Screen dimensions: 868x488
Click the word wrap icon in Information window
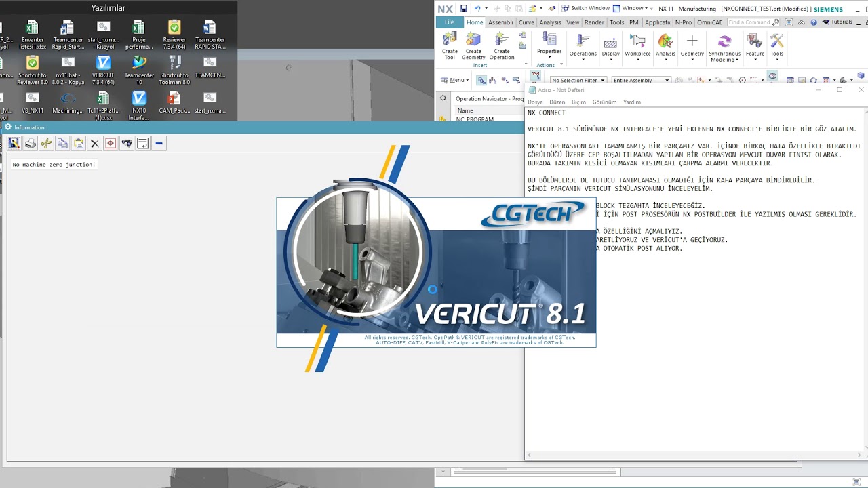coord(142,143)
